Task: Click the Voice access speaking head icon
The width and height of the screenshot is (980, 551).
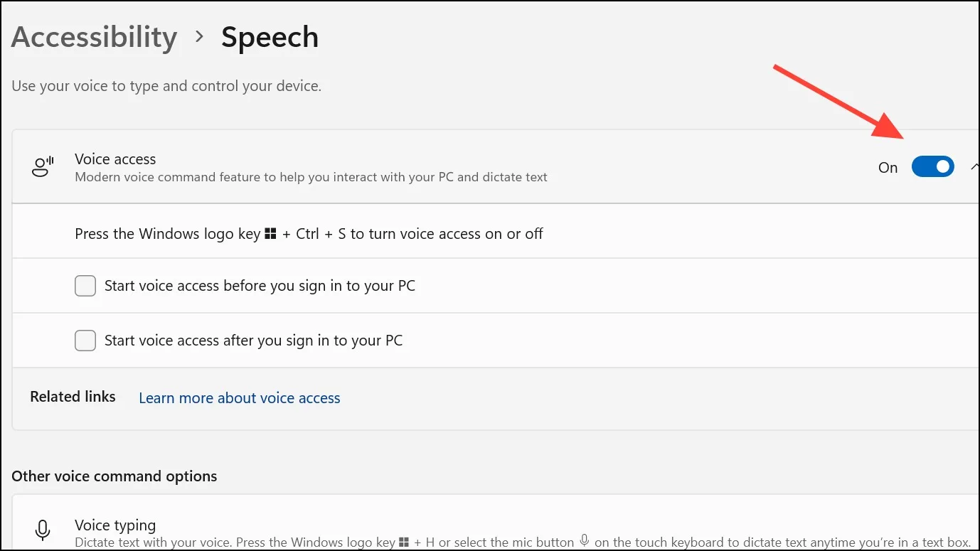Action: point(43,167)
